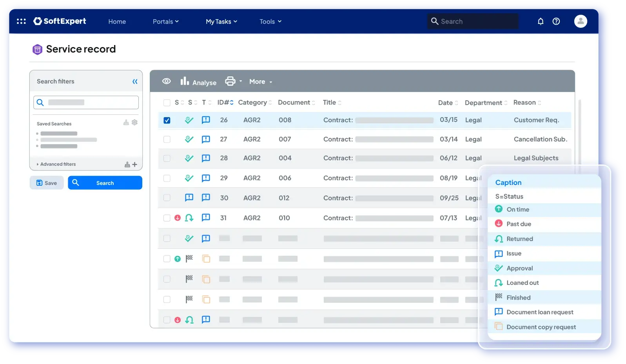The height and width of the screenshot is (364, 626).
Task: Click the eye view icon in toolbar
Action: pos(167,81)
